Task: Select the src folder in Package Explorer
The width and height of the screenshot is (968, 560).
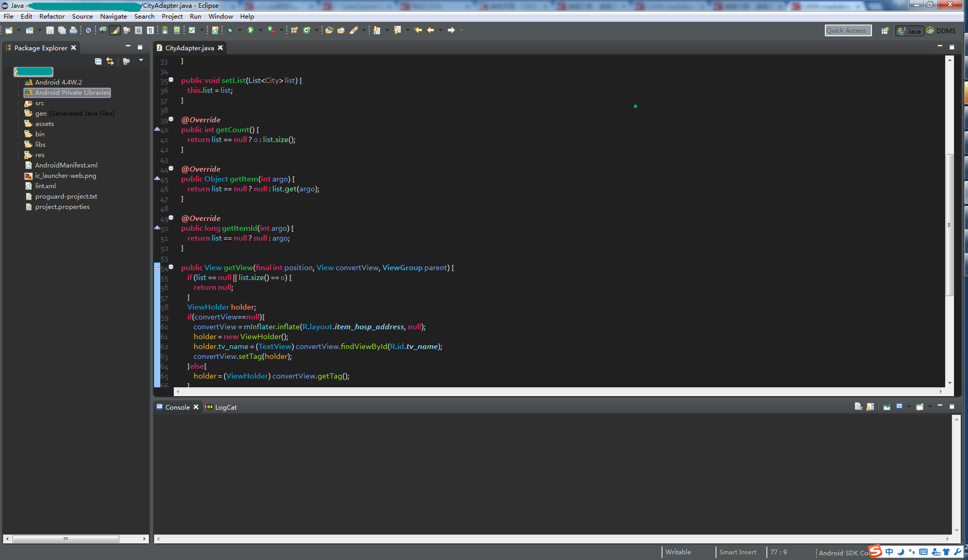Action: click(x=35, y=103)
